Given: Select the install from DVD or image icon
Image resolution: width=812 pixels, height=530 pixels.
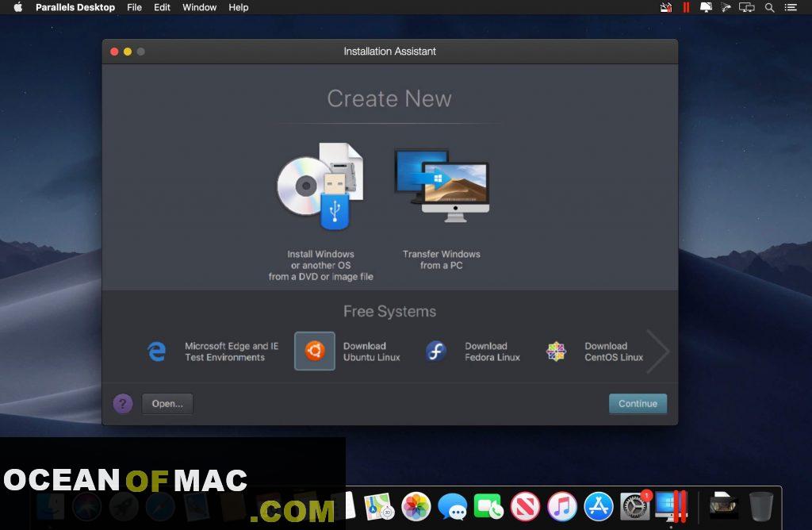Looking at the screenshot, I should click(320, 186).
